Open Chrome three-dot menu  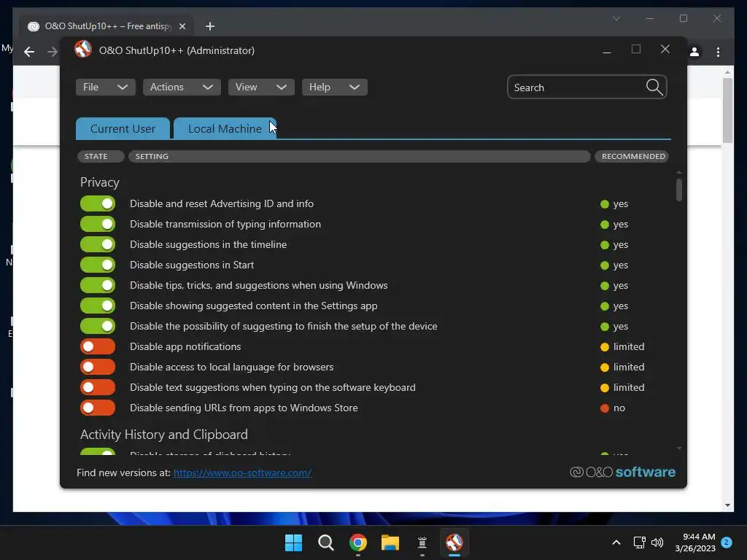[x=718, y=52]
